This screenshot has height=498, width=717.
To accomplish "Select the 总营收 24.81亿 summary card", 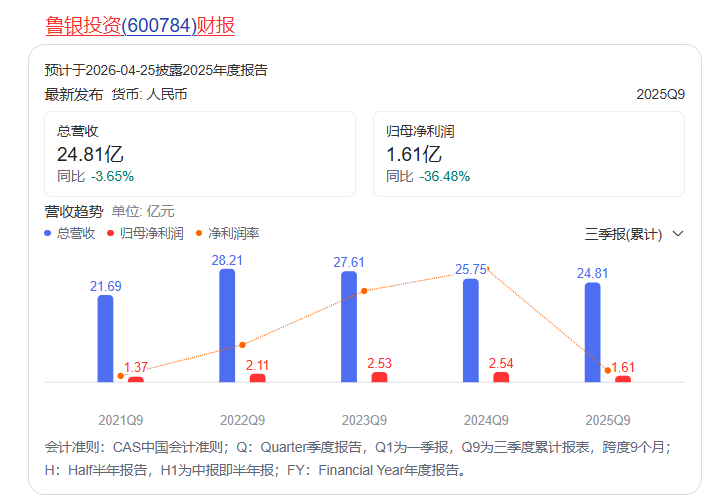I will [x=200, y=154].
